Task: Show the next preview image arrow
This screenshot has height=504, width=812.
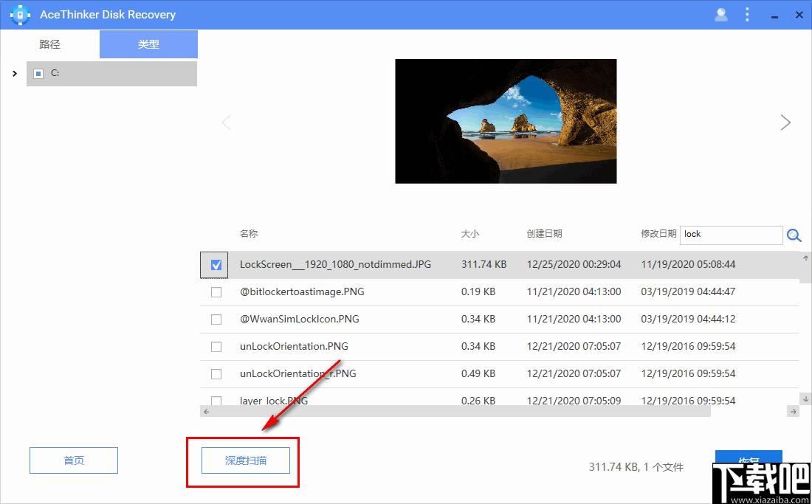Action: [x=785, y=122]
